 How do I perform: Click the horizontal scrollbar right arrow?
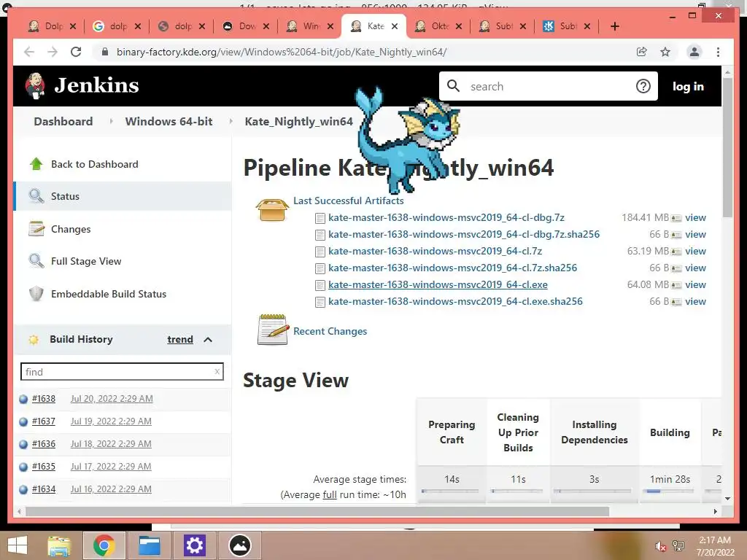coord(715,511)
